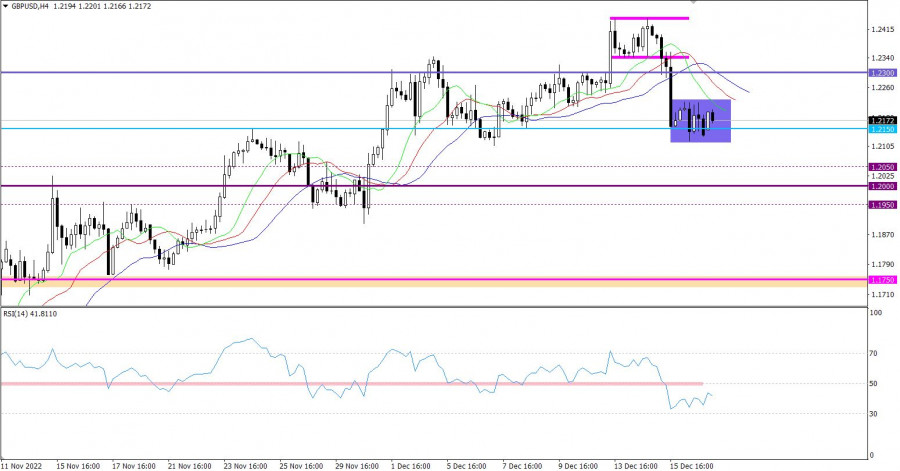Click the blue shaded consolidation rectangle
Image resolution: width=900 pixels, height=471 pixels.
pyautogui.click(x=700, y=120)
